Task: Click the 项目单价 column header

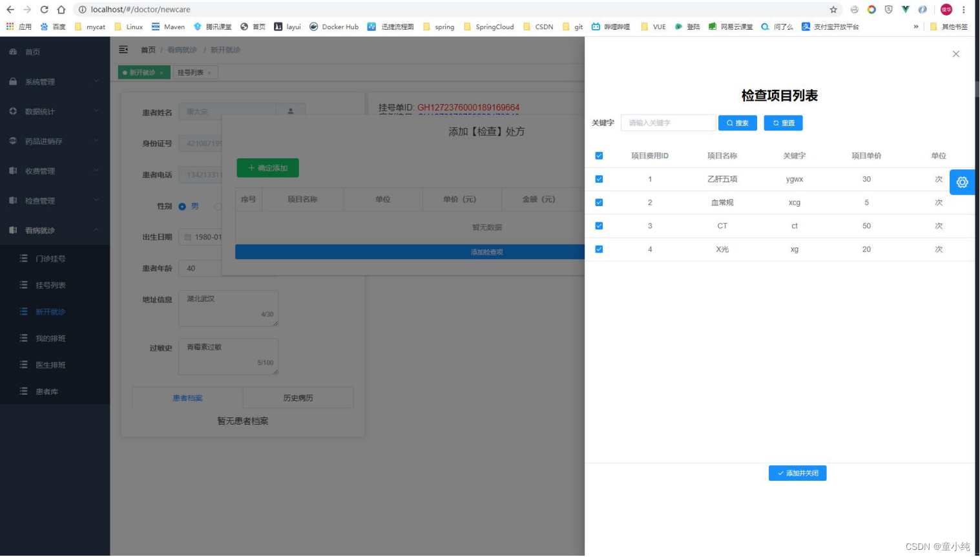Action: coord(866,156)
